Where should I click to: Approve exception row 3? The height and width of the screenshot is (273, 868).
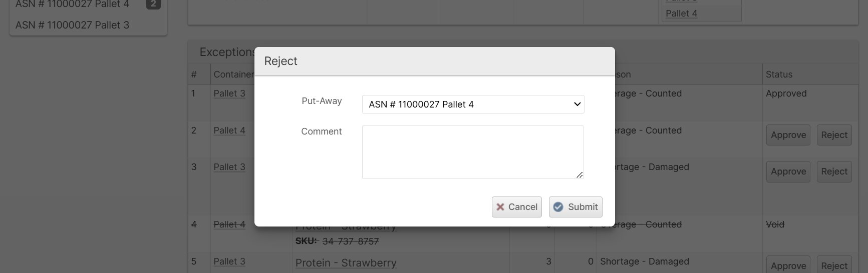coord(788,171)
